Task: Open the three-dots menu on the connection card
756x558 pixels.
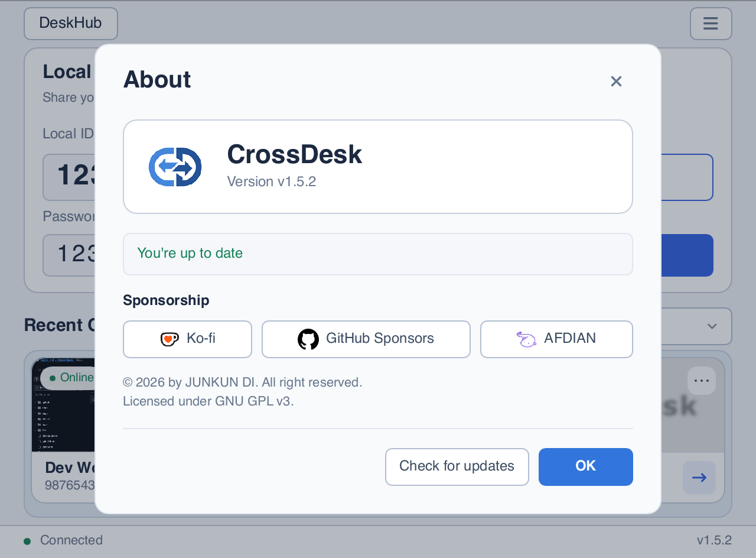Action: tap(702, 381)
